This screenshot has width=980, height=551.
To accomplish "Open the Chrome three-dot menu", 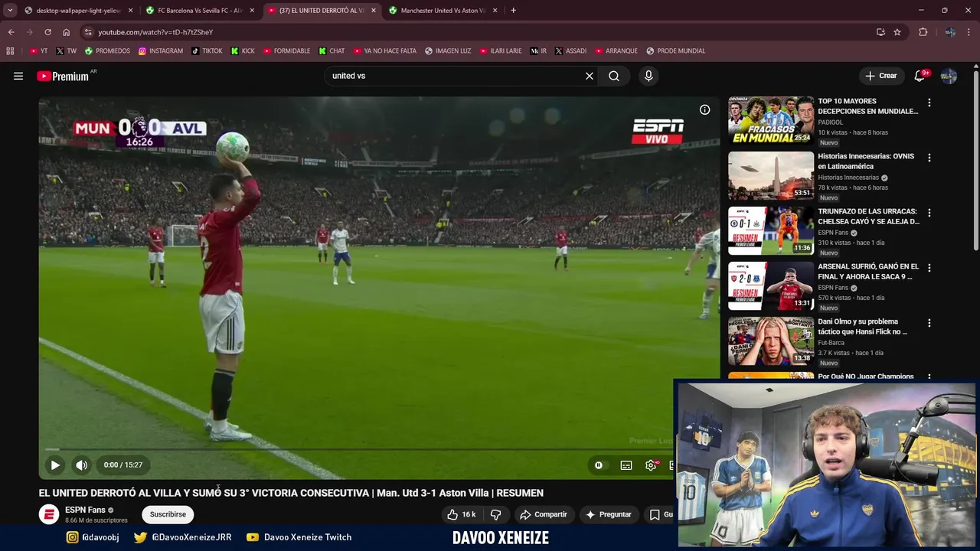I will 970,32.
